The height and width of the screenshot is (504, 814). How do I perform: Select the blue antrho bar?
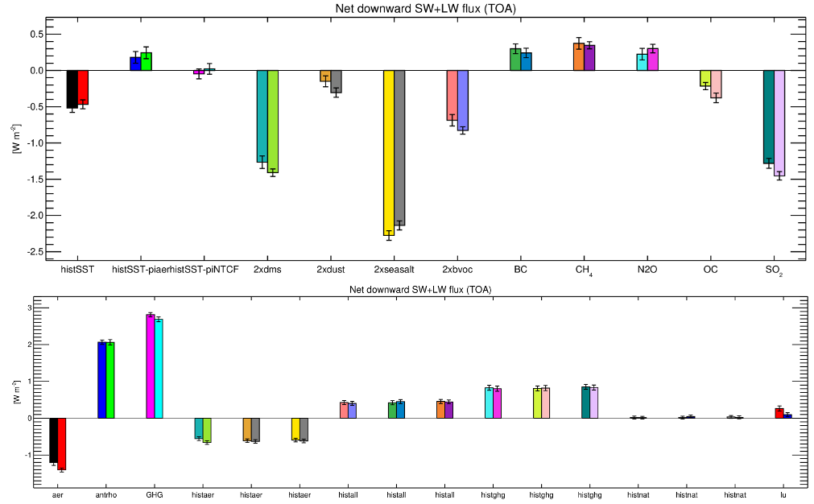101,380
